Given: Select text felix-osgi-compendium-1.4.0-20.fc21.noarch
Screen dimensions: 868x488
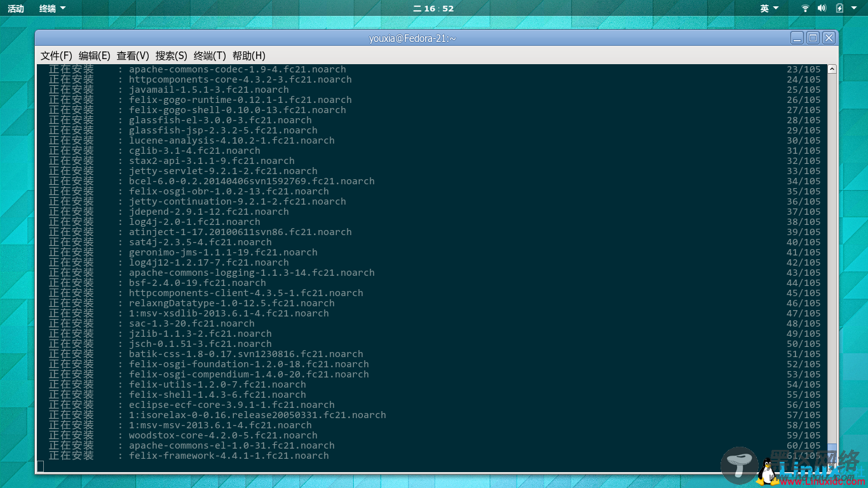Looking at the screenshot, I should tap(249, 374).
